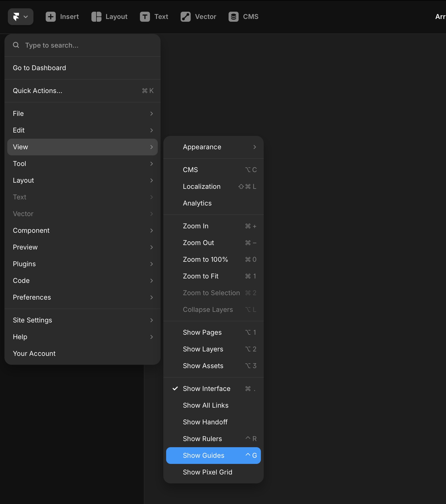
Task: Choose Localization in View menu
Action: 214,187
